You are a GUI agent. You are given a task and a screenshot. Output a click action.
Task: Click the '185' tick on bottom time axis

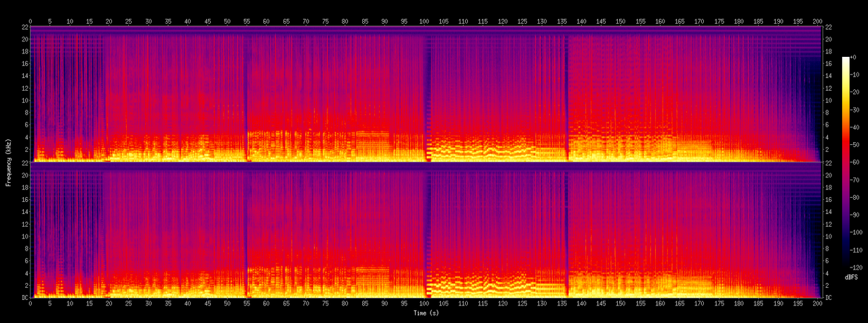pyautogui.click(x=758, y=304)
